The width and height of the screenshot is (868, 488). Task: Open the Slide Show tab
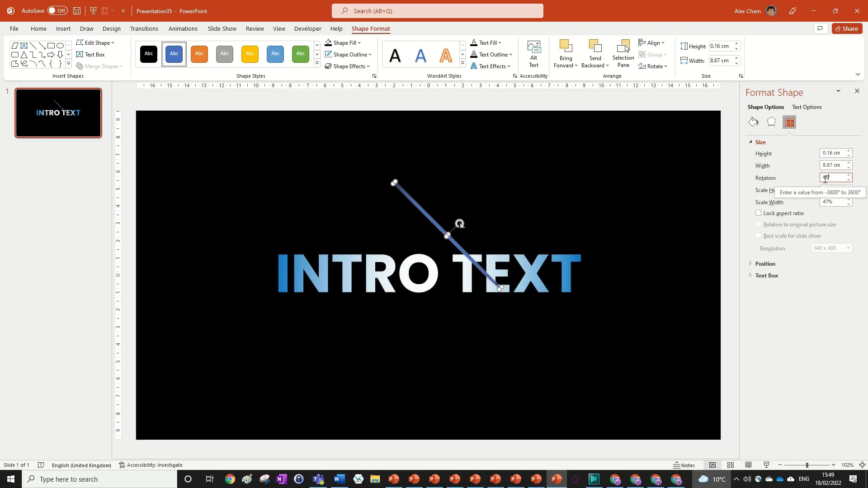coord(222,28)
